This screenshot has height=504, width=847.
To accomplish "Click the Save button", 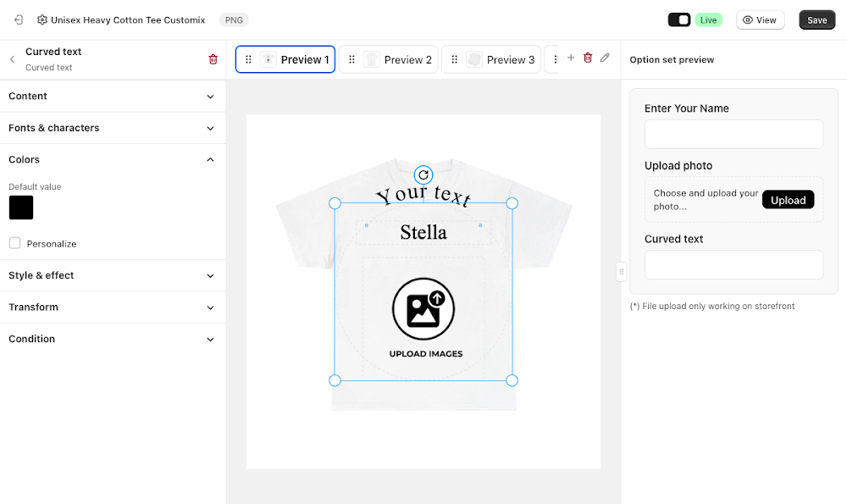I will point(817,20).
